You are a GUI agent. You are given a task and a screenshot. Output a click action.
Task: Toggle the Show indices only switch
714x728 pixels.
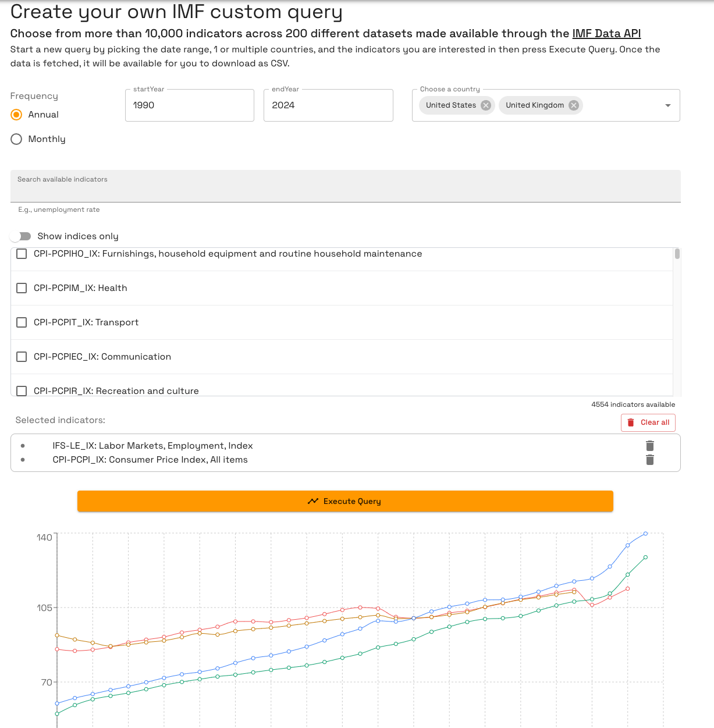click(21, 236)
